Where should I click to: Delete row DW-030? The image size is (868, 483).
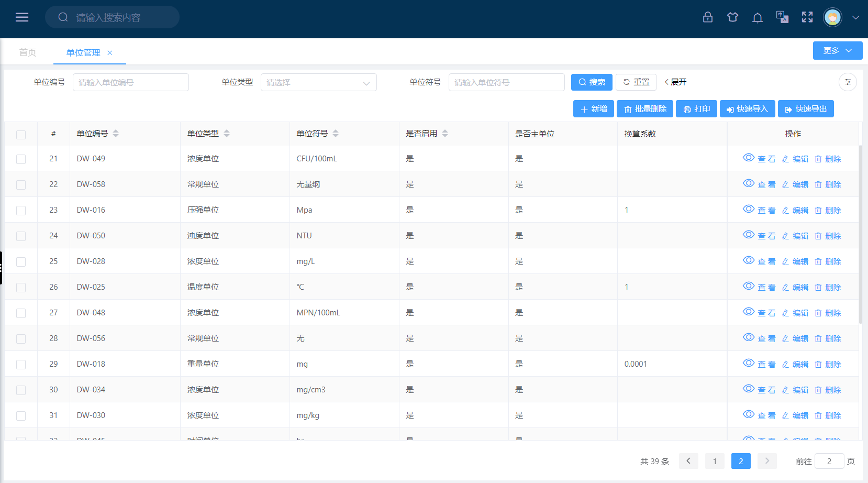pyautogui.click(x=828, y=415)
